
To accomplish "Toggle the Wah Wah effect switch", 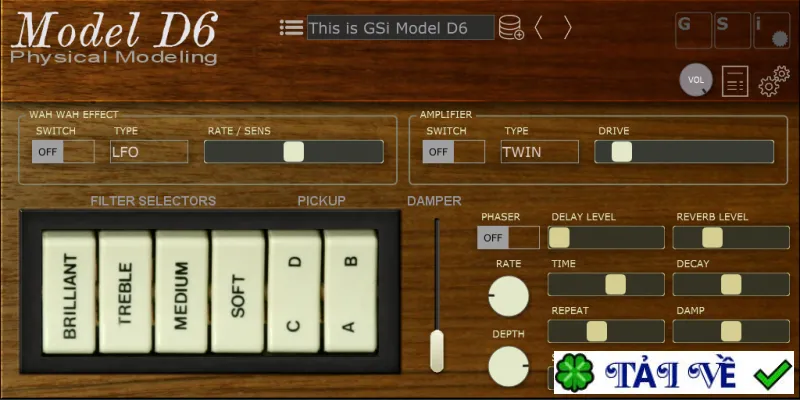I will 63,152.
